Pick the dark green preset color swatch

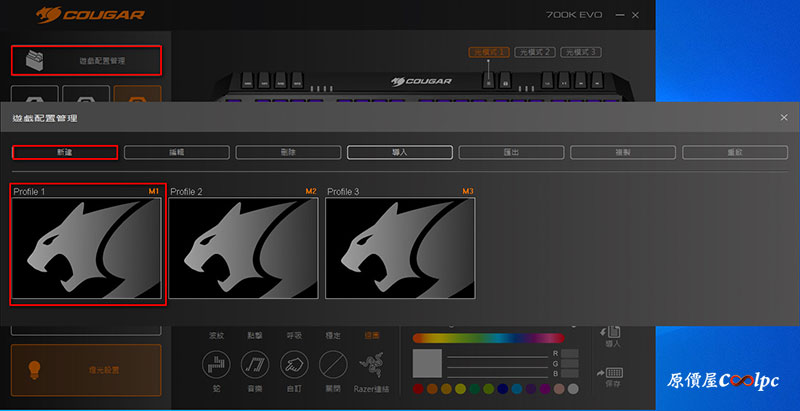(x=474, y=389)
